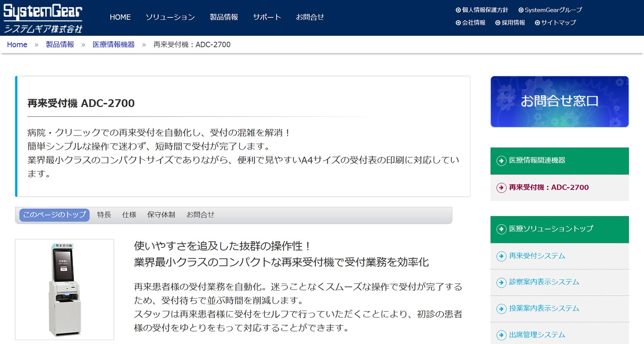Jump to the 特長 section tab

104,215
